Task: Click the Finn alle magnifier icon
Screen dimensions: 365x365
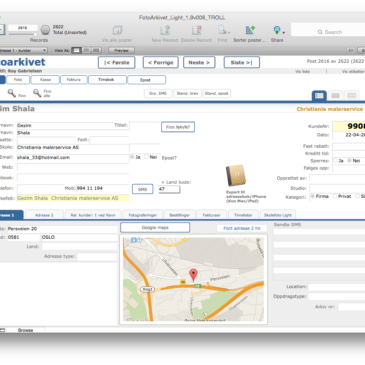Action: point(37,93)
